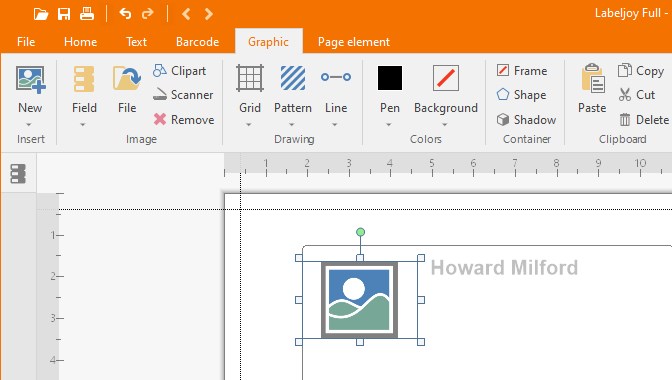This screenshot has height=380, width=672.
Task: Open the Clipart library
Action: (x=180, y=71)
